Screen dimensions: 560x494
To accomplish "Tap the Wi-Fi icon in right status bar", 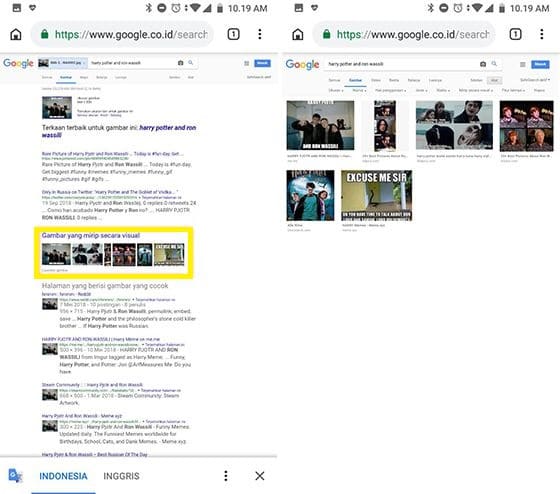I will tap(477, 8).
